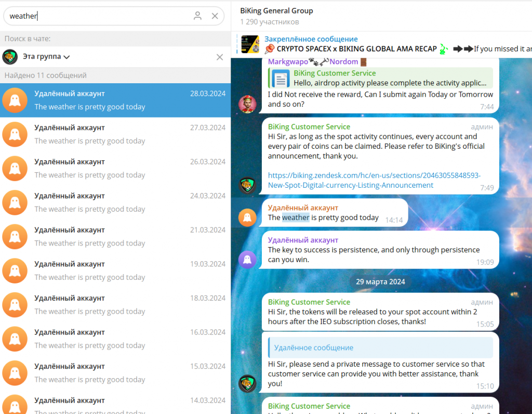
Task: Click the 'админ' label on the 7:49 message
Action: coord(482,127)
